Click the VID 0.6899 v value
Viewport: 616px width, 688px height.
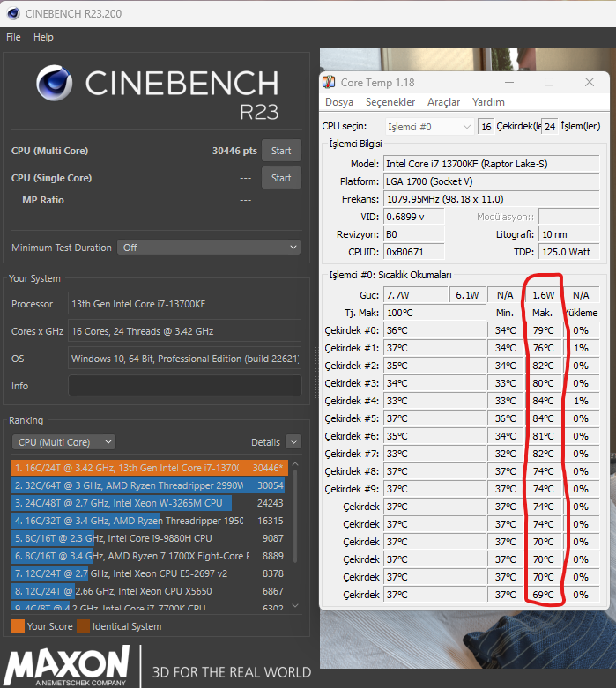pos(413,217)
